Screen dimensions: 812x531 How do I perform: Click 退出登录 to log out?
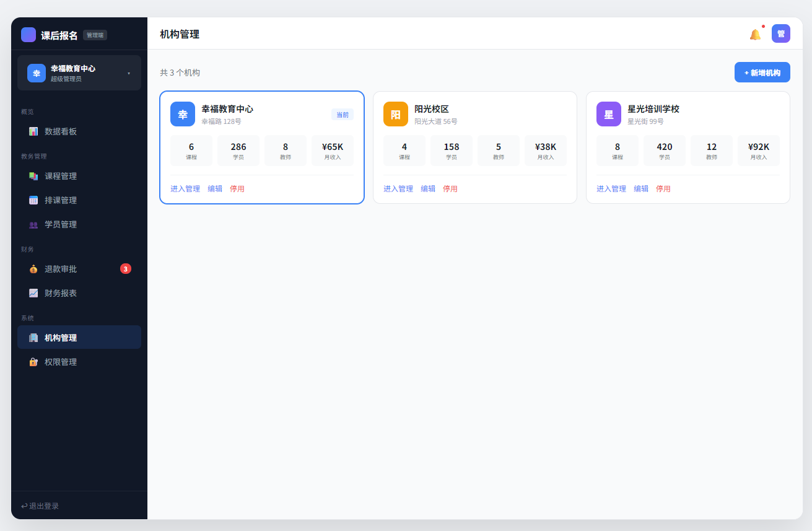(40, 506)
